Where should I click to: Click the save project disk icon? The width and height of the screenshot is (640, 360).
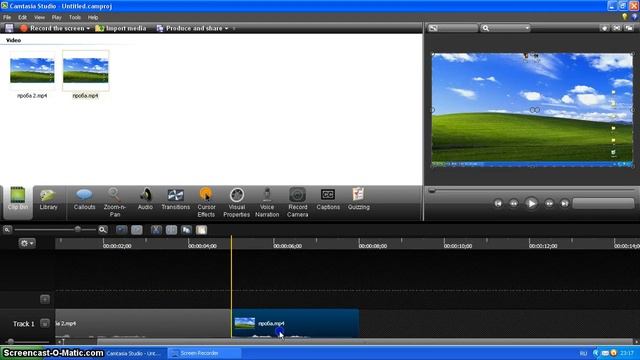9,28
